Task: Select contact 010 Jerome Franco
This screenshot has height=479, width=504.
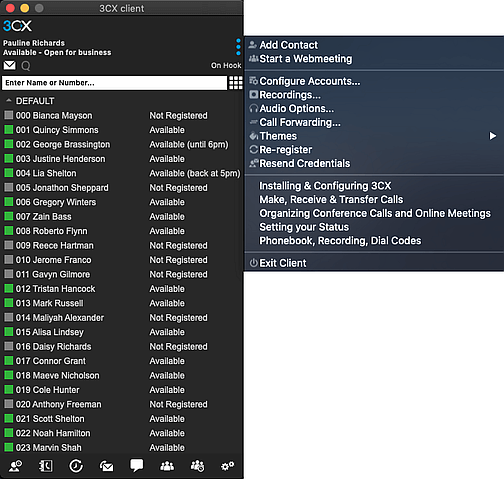Action: tap(122, 260)
